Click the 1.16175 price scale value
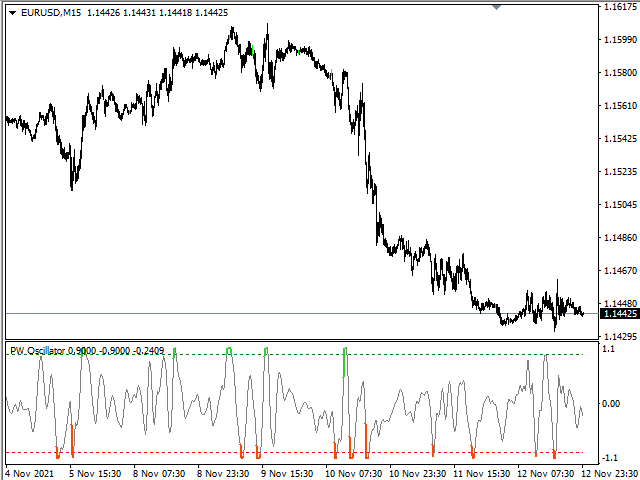 (x=620, y=7)
